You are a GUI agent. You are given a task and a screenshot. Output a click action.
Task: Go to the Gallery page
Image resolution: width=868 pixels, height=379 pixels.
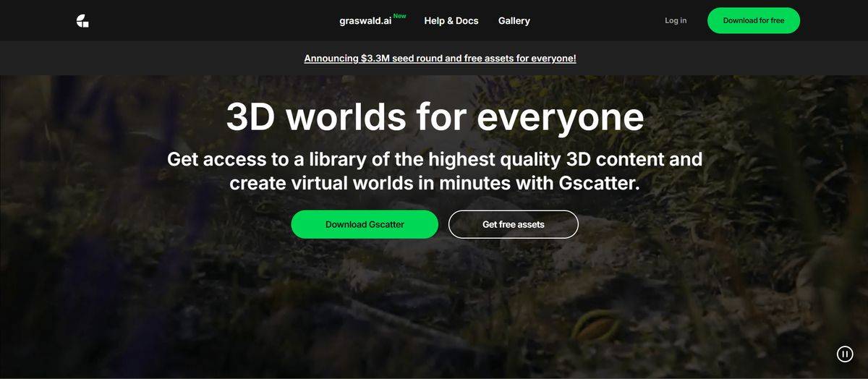[514, 21]
